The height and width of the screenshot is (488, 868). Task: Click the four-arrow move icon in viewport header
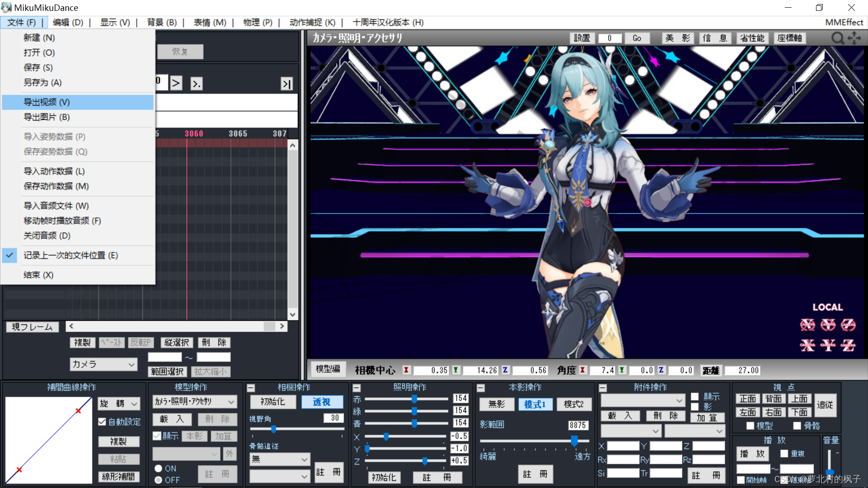pyautogui.click(x=854, y=38)
